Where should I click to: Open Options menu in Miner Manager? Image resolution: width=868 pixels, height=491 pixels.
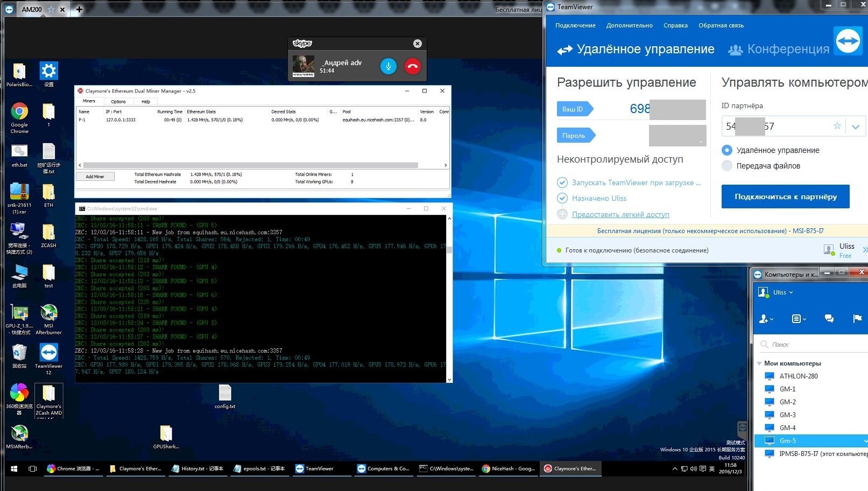click(118, 101)
